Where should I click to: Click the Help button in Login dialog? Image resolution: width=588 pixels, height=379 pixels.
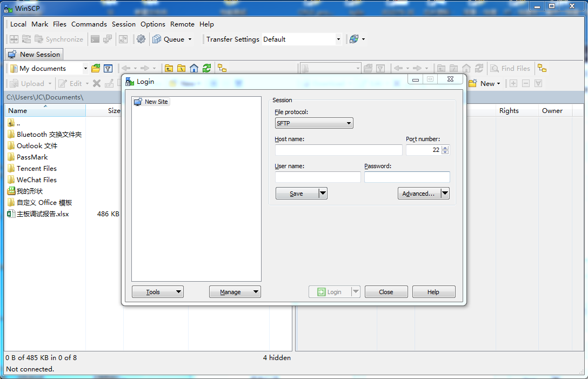pos(433,291)
